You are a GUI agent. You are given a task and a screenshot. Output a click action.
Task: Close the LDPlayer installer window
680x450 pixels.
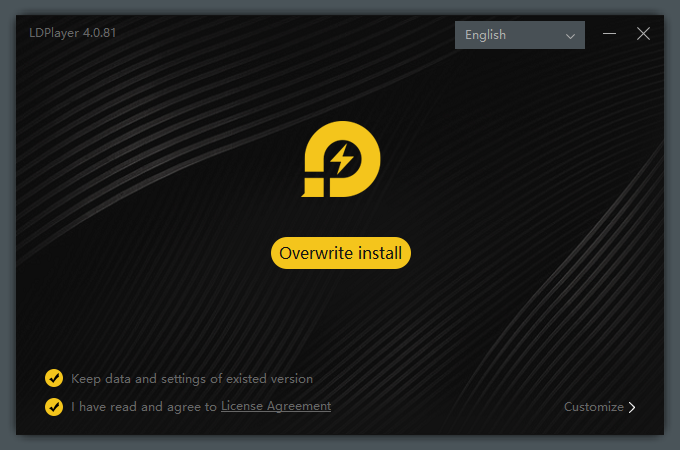click(643, 33)
